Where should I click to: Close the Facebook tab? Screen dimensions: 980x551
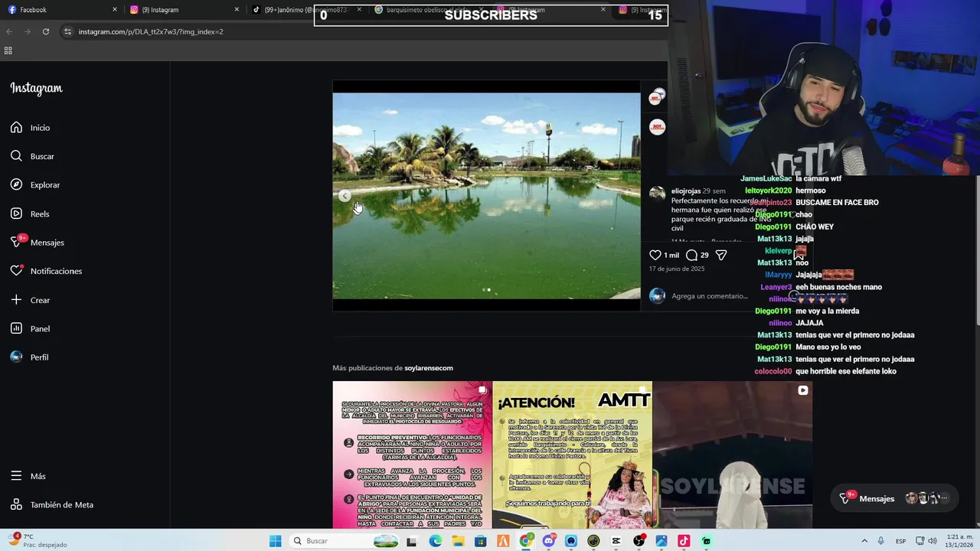115,10
